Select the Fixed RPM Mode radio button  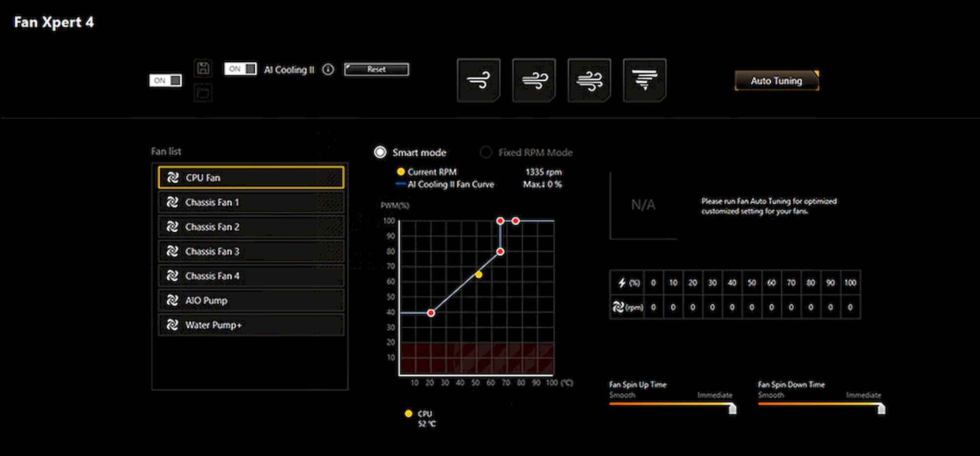point(486,152)
